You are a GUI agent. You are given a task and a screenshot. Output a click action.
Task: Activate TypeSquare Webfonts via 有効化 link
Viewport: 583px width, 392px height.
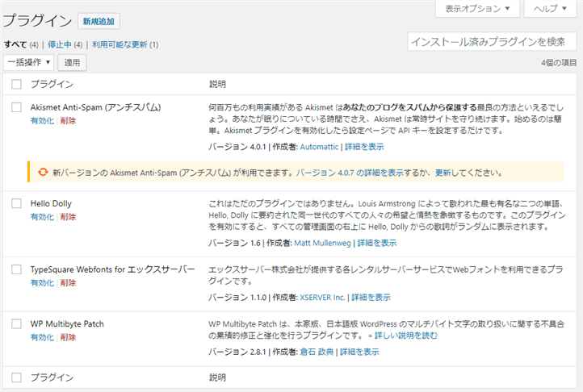[x=42, y=283]
